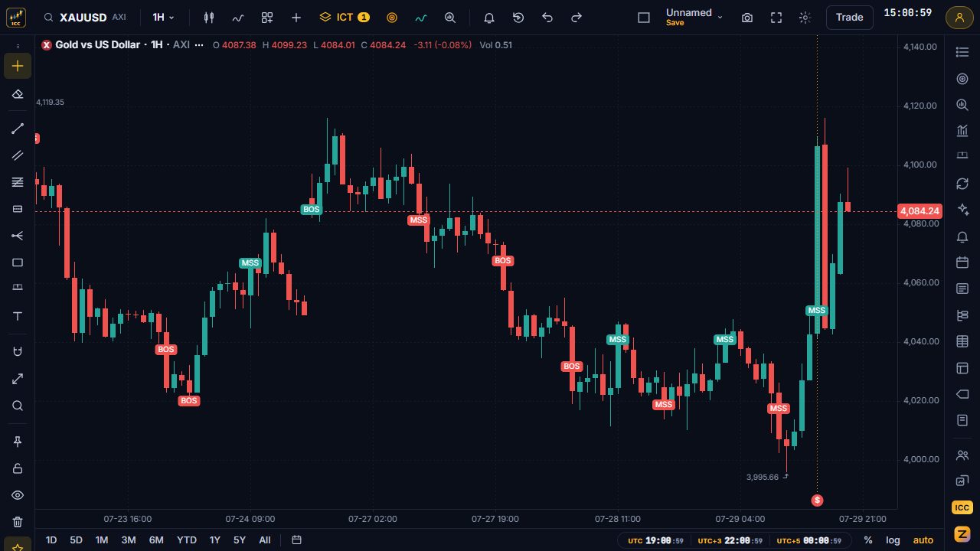Image resolution: width=980 pixels, height=551 pixels.
Task: Choose the parallel channel tool
Action: (x=18, y=155)
